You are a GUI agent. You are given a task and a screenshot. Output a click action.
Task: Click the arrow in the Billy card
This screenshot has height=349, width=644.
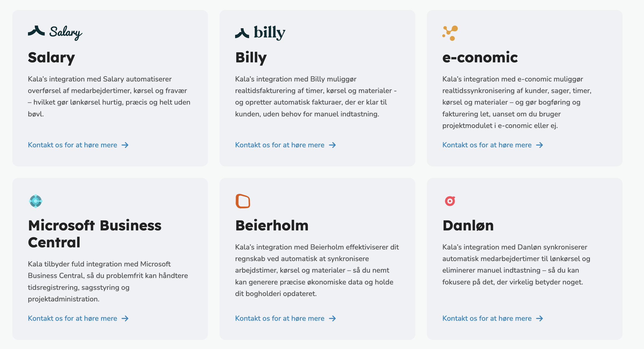[x=332, y=145]
